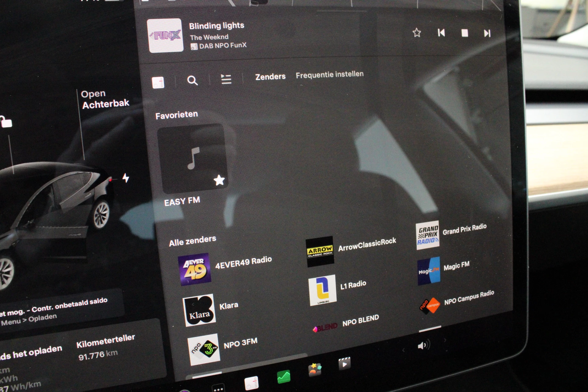
Task: Select ArrowClassicRock station name
Action: pyautogui.click(x=367, y=245)
